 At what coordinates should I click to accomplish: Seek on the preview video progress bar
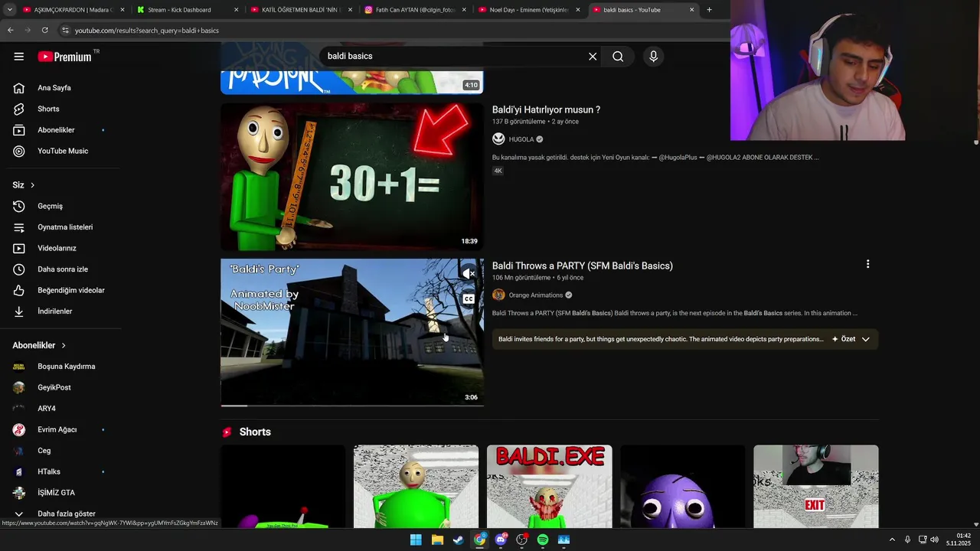tap(352, 406)
